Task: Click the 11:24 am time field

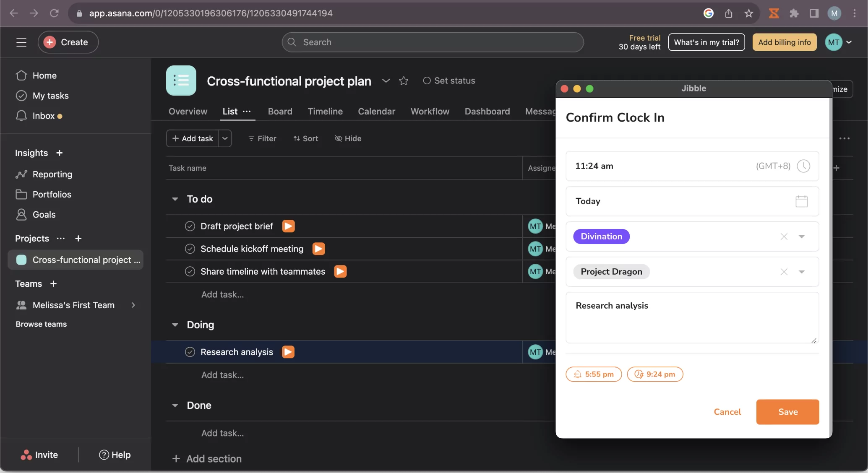Action: coord(692,166)
